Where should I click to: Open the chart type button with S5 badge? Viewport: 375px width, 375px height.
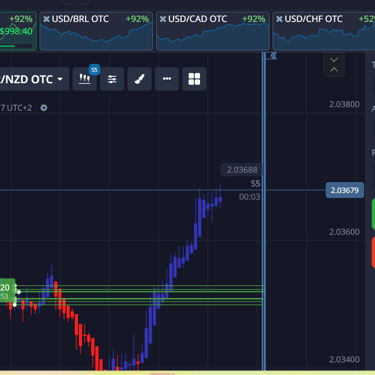point(85,79)
